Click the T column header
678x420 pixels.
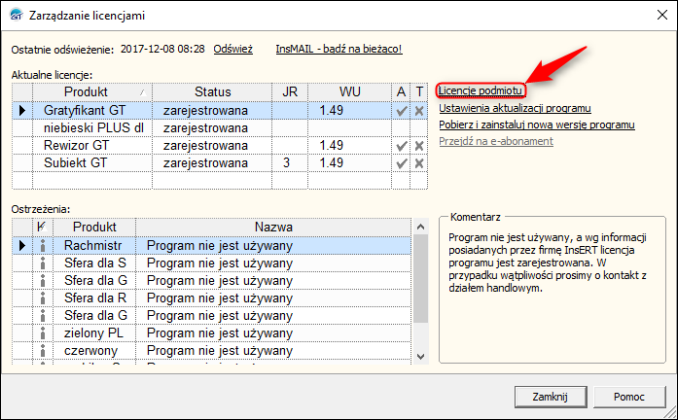tap(419, 92)
